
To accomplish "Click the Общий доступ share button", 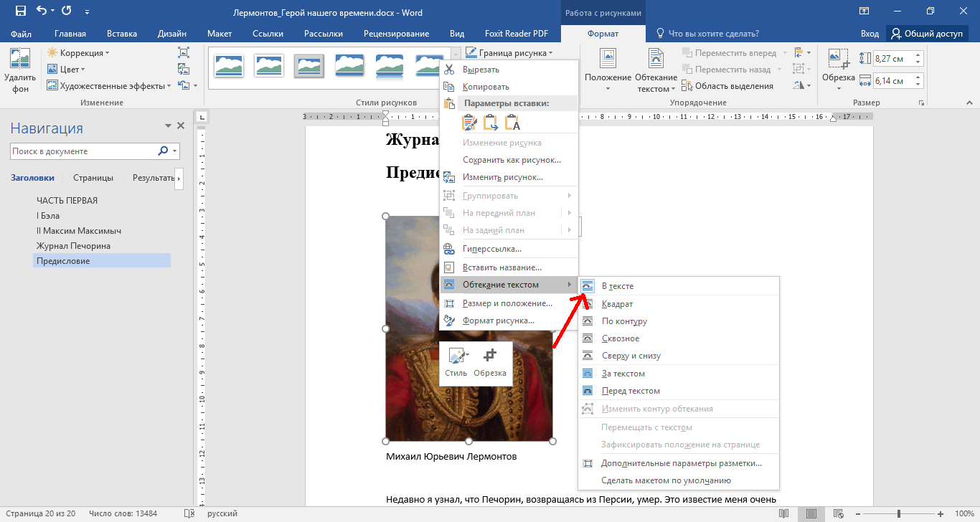I will (927, 34).
